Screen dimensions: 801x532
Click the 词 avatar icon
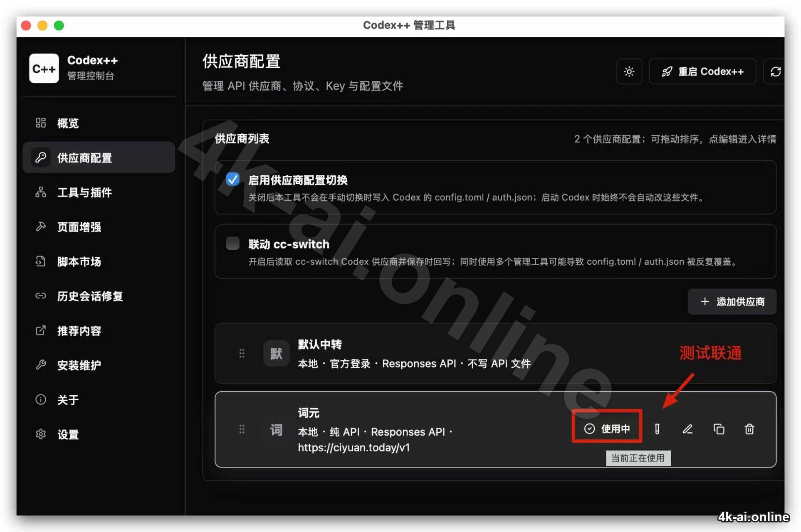[276, 429]
